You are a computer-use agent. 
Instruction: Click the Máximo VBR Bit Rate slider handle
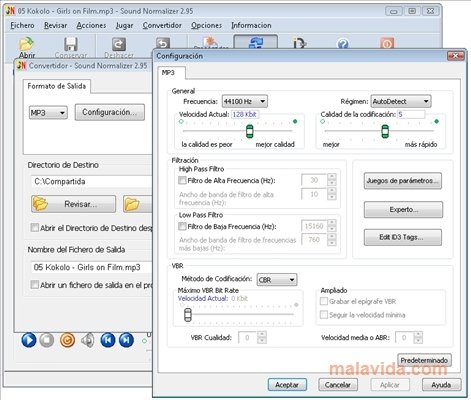[188, 314]
